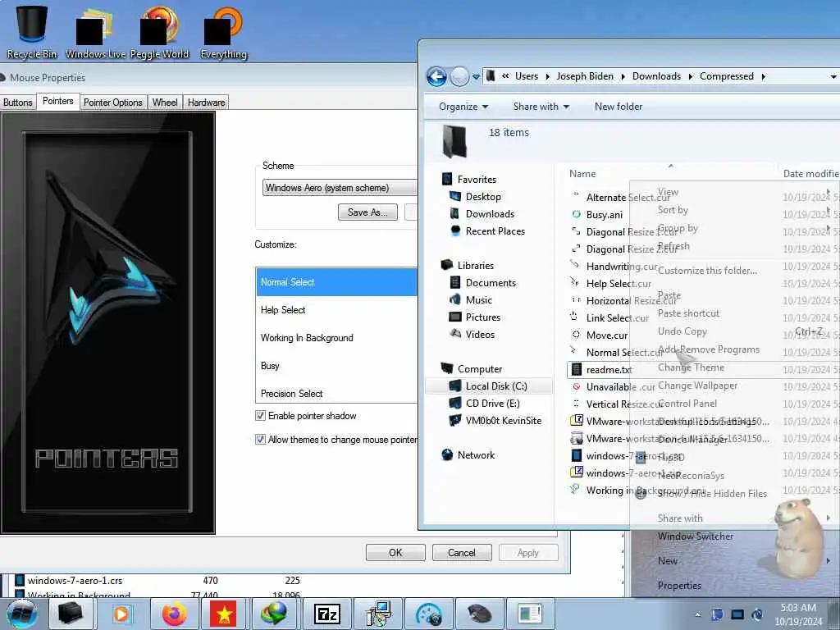Open the mouse properties taskbar icon
This screenshot has height=630, width=840.
479,614
